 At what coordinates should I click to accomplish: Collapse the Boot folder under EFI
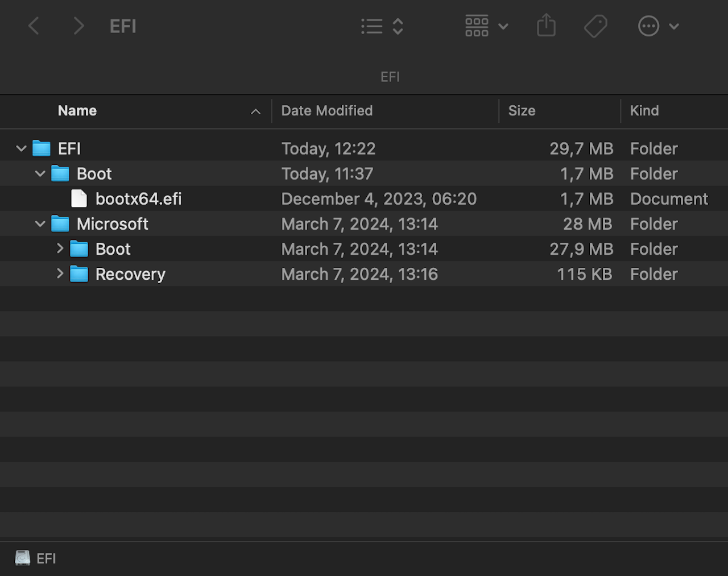coord(40,174)
